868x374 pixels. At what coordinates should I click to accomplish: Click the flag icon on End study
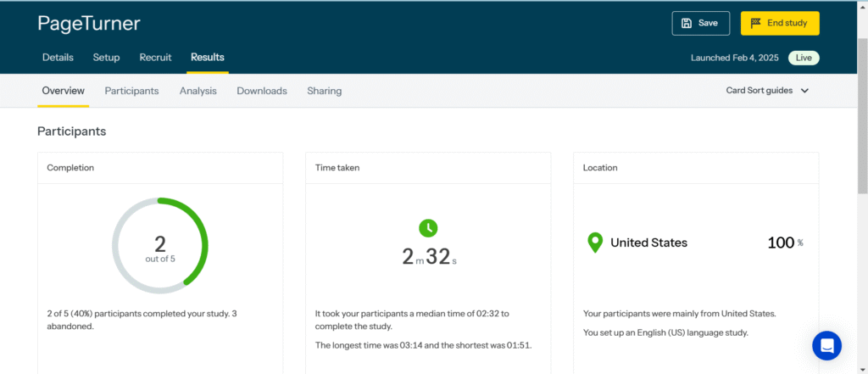pos(755,23)
